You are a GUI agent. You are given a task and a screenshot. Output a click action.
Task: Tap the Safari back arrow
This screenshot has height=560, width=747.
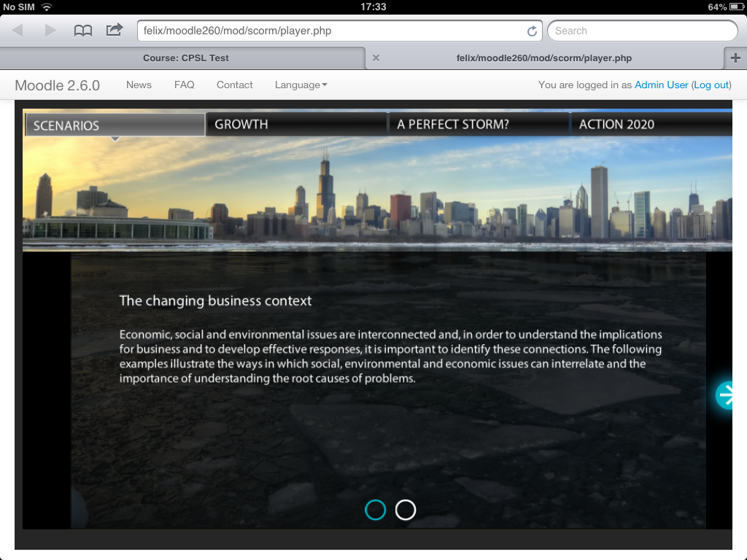pyautogui.click(x=18, y=31)
